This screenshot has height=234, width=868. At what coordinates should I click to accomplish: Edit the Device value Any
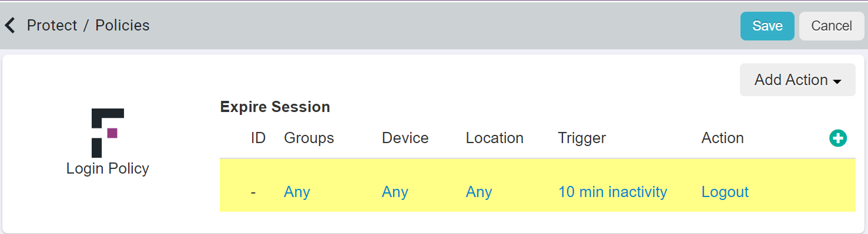(x=395, y=192)
